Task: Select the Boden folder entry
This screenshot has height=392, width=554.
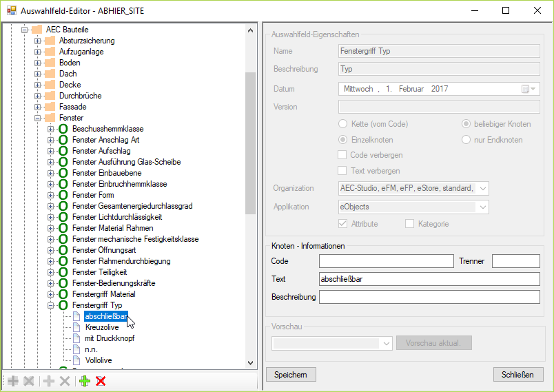Action: click(x=70, y=63)
